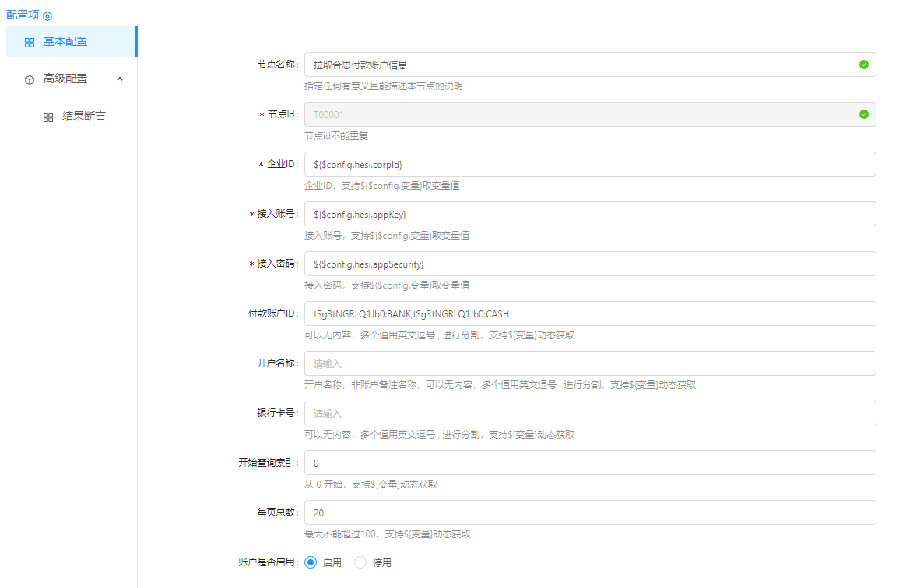Click the 每页总数 field showing 20
The height and width of the screenshot is (588, 906).
[589, 513]
